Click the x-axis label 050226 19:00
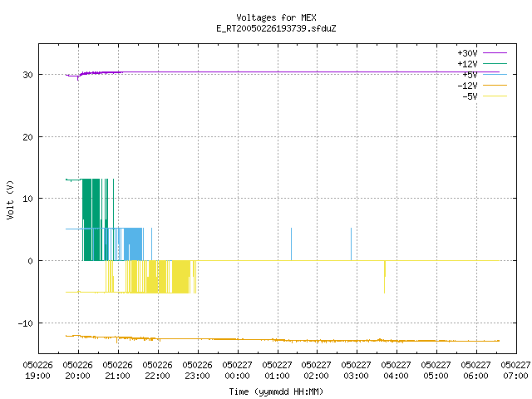Viewport: 532px width, 399px height. [37, 371]
